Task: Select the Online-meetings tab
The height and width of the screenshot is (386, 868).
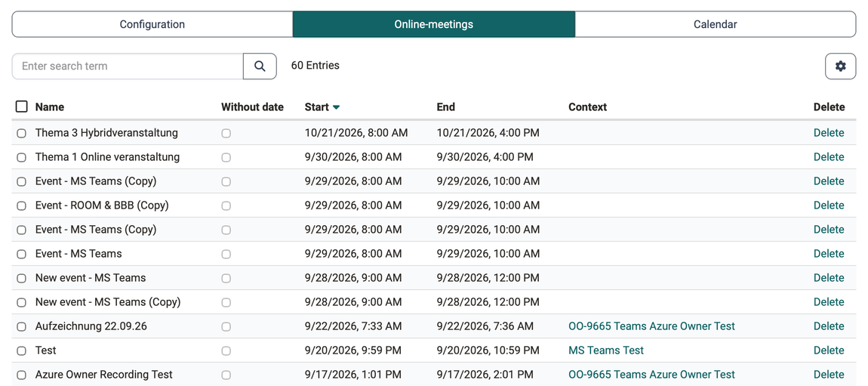Action: click(x=434, y=24)
